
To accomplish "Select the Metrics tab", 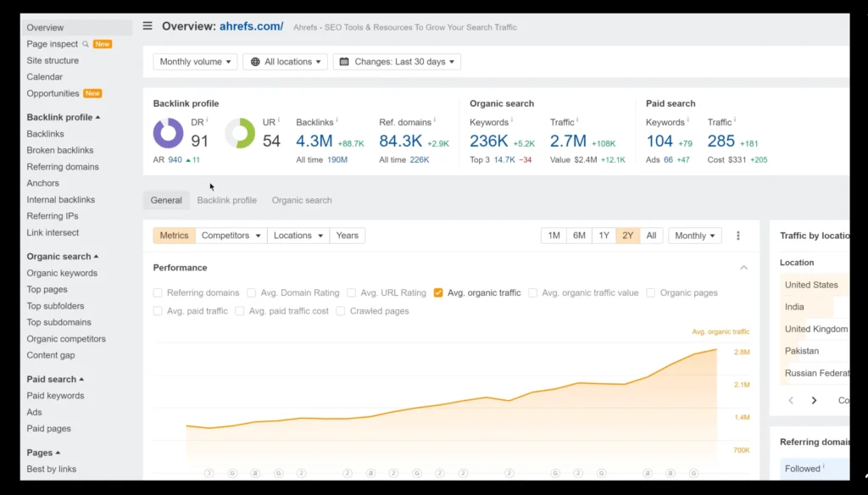I will coord(174,236).
